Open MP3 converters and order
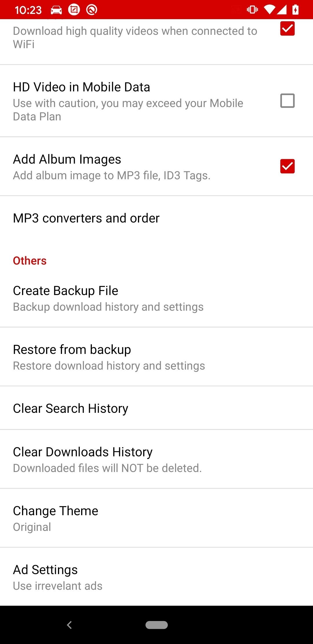 point(86,218)
